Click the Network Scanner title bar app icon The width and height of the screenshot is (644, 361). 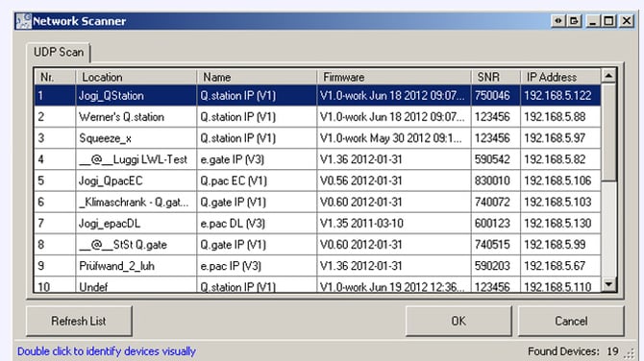click(23, 21)
